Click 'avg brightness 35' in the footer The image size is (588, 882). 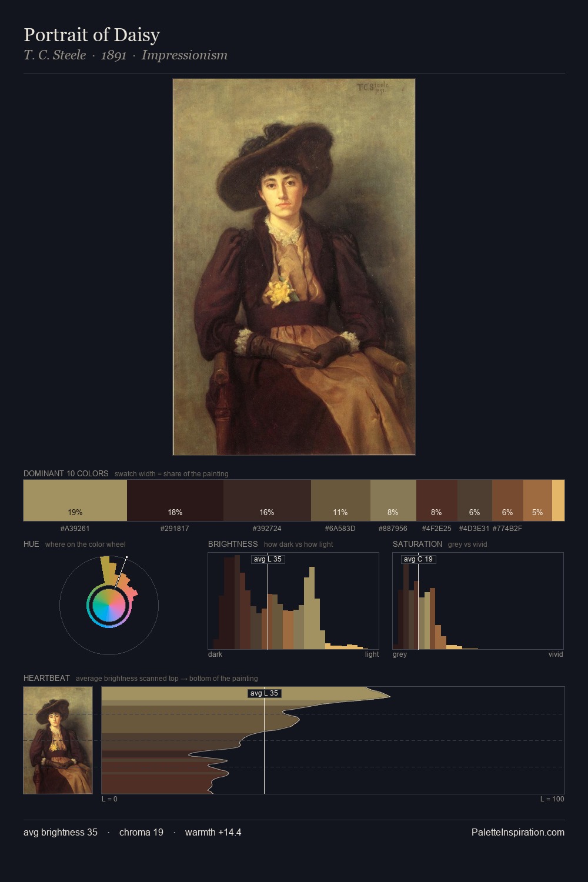pos(61,832)
